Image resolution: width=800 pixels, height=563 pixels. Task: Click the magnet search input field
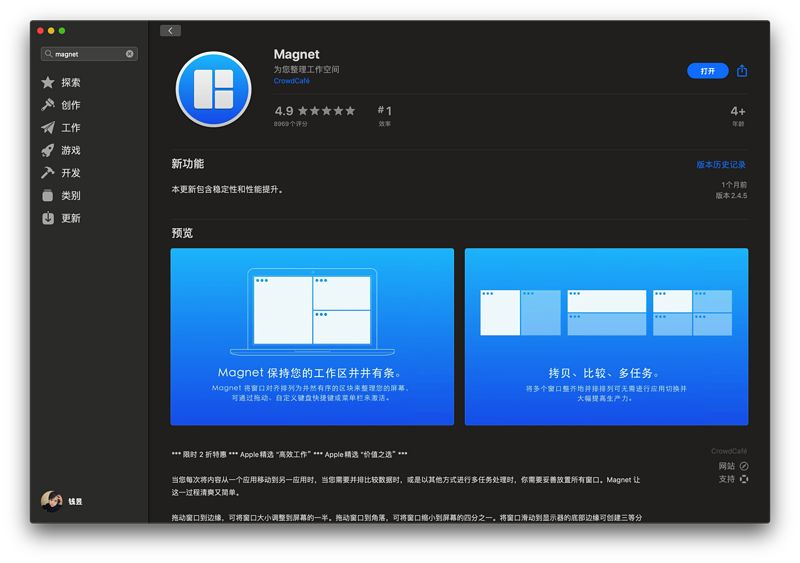pos(89,54)
